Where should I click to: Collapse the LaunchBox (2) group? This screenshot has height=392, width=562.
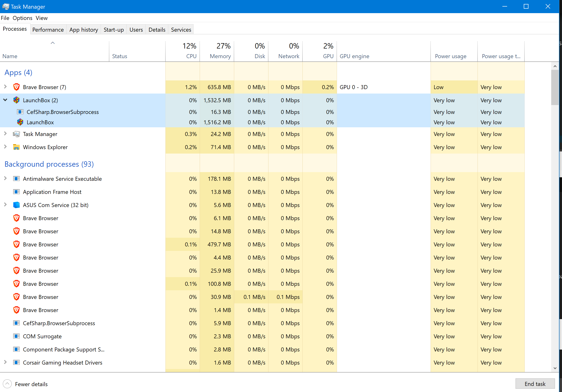(5, 100)
